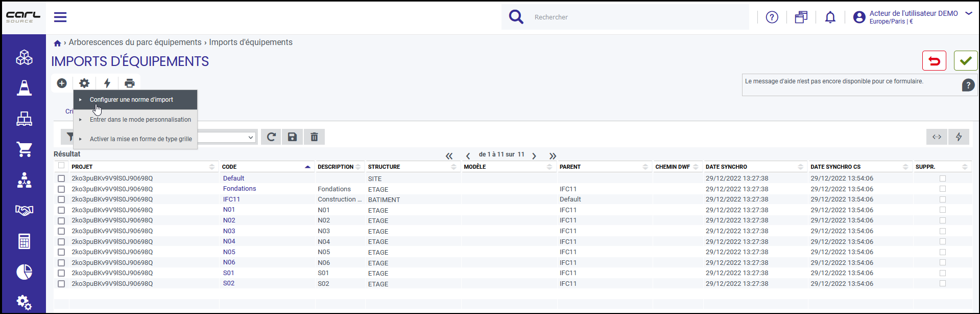Tick the checkbox for row Fondations
This screenshot has width=980, height=314.
click(61, 189)
